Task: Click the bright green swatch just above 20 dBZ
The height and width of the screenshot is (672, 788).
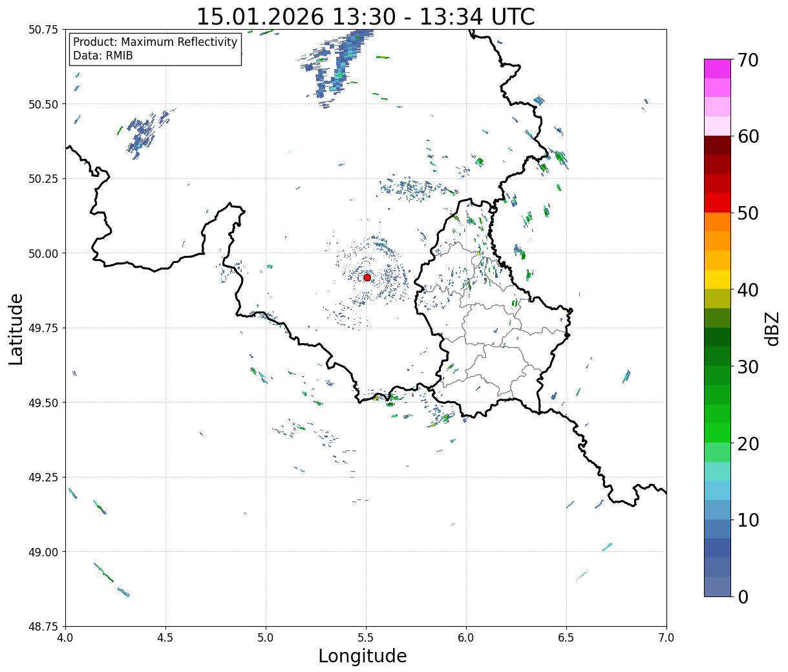Action: [718, 432]
